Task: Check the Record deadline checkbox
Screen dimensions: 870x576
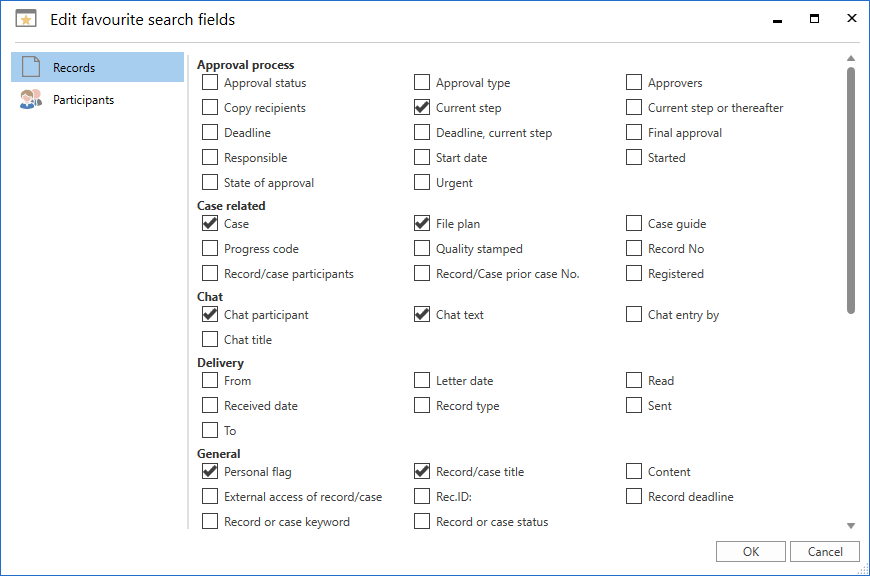Action: pyautogui.click(x=634, y=497)
